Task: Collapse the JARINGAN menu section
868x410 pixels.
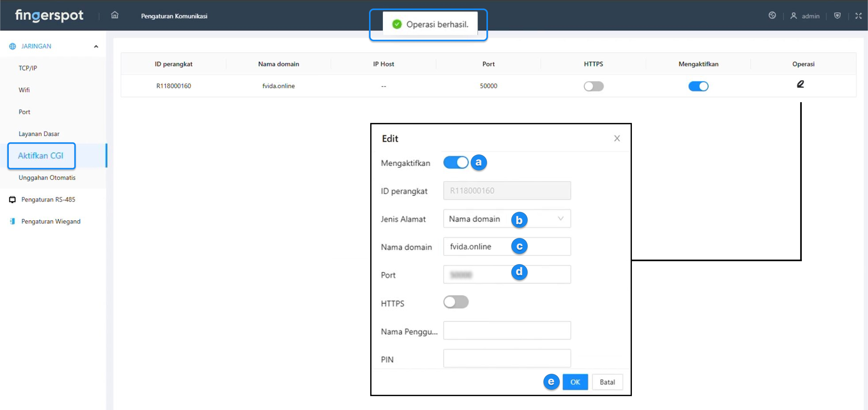Action: 96,47
